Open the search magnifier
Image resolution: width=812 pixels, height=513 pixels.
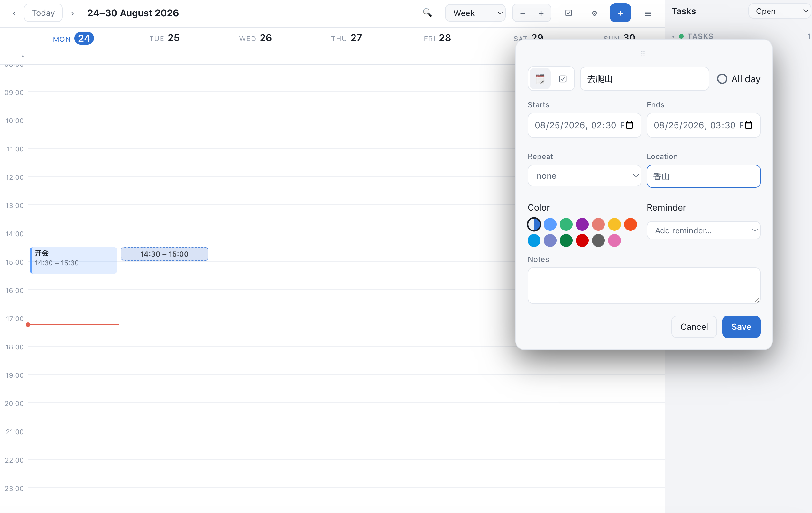tap(427, 13)
